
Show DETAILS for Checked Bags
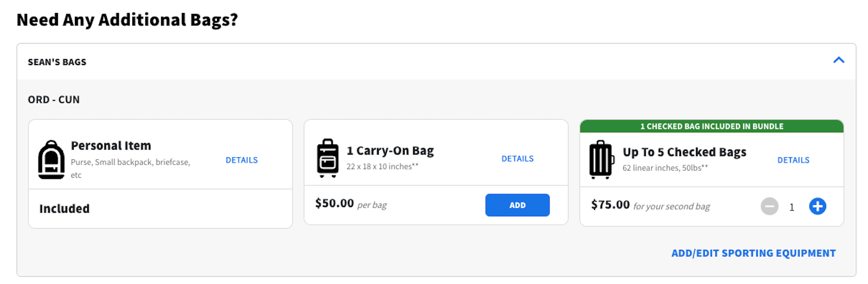pos(793,160)
